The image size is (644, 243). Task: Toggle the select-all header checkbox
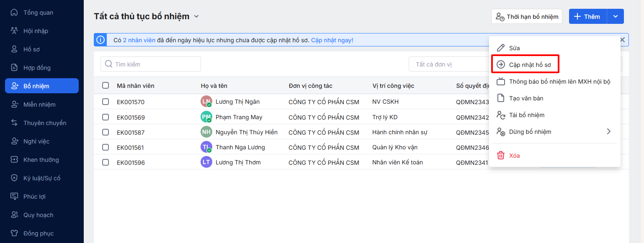pyautogui.click(x=106, y=86)
